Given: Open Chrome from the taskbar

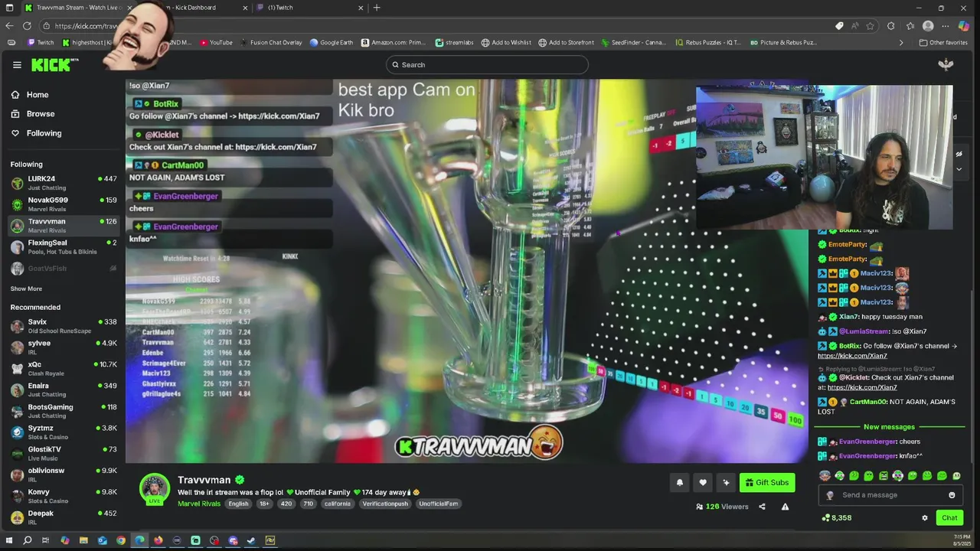Looking at the screenshot, I should (x=121, y=540).
